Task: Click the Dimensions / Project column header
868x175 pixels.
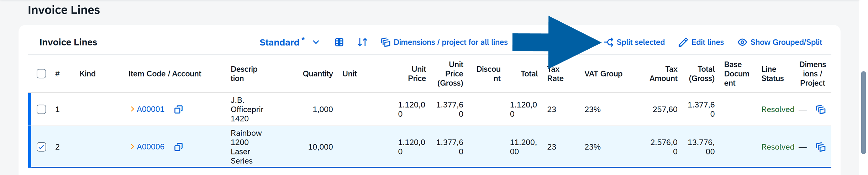Action: (x=812, y=74)
